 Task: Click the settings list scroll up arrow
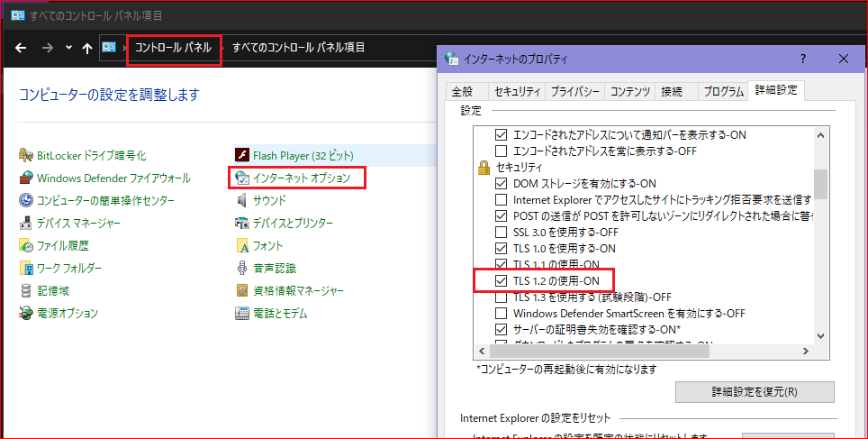(x=820, y=134)
